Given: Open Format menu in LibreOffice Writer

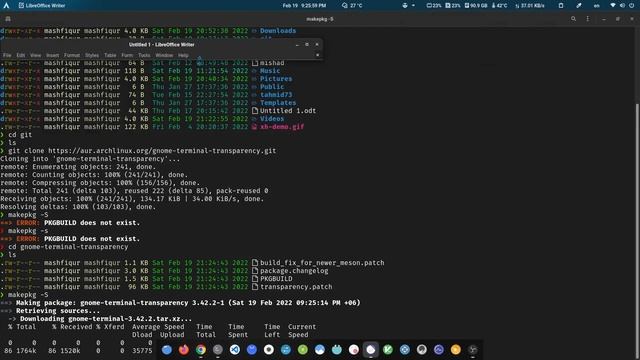Looking at the screenshot, I should pyautogui.click(x=72, y=55).
